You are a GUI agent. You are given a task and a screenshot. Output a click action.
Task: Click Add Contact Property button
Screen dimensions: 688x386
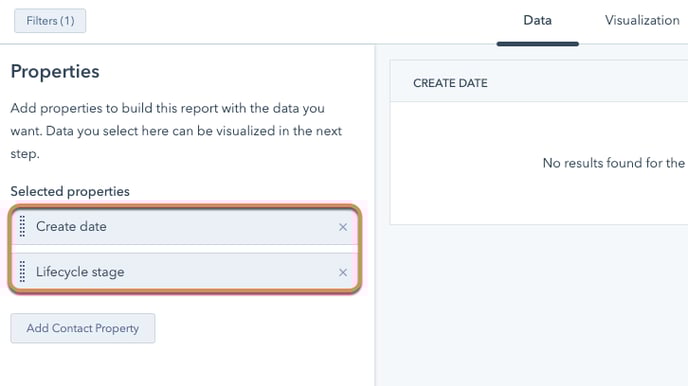point(82,328)
